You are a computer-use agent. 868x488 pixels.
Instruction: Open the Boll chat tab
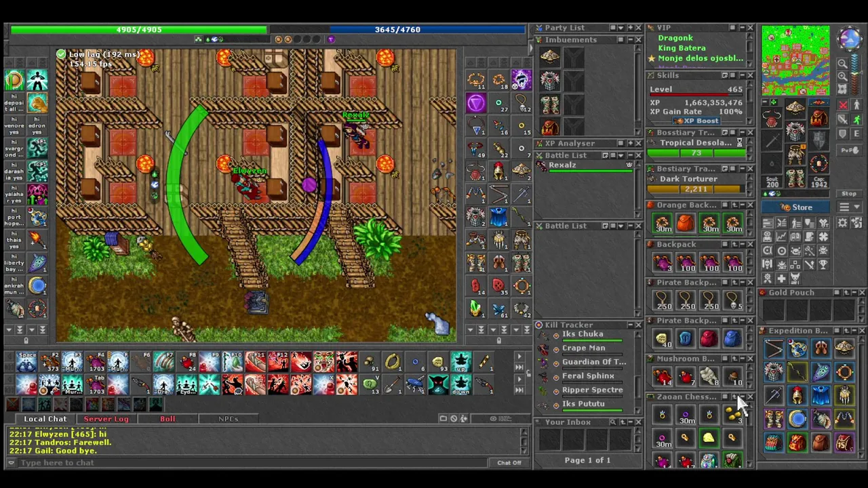click(x=167, y=419)
